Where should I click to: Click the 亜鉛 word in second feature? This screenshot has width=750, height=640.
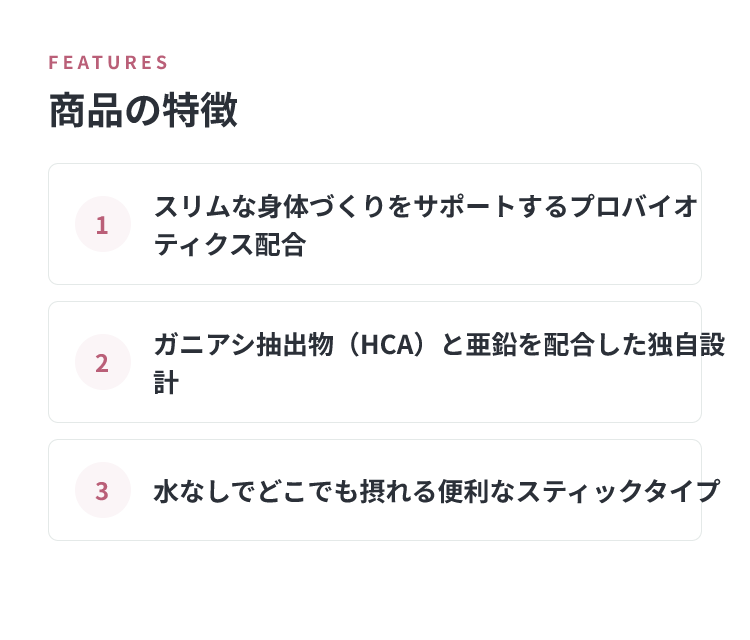click(x=491, y=345)
